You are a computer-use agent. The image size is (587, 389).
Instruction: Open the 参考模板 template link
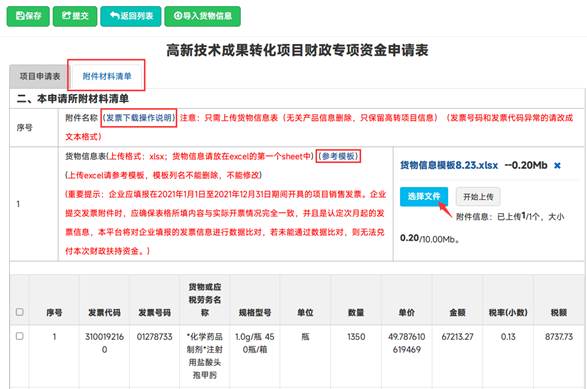(x=339, y=156)
